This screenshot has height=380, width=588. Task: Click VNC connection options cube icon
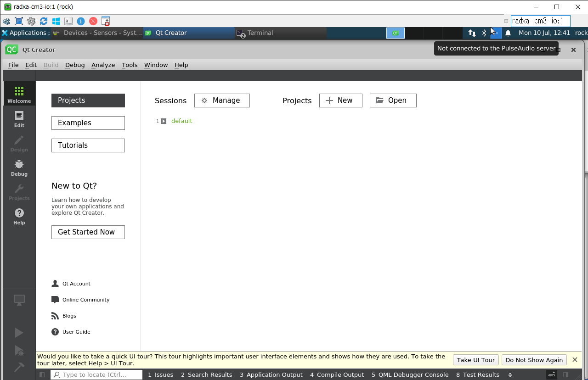point(6,21)
